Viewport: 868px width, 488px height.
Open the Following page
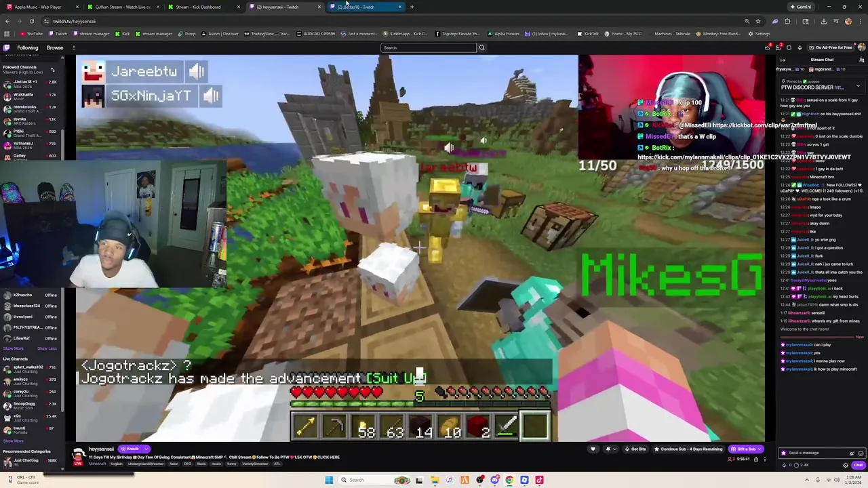[x=28, y=47]
